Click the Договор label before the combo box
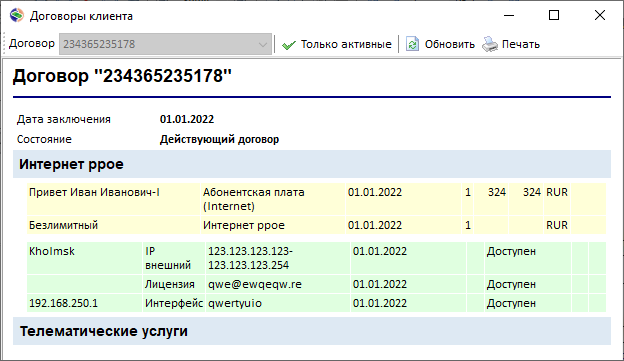624x361 pixels. (32, 43)
